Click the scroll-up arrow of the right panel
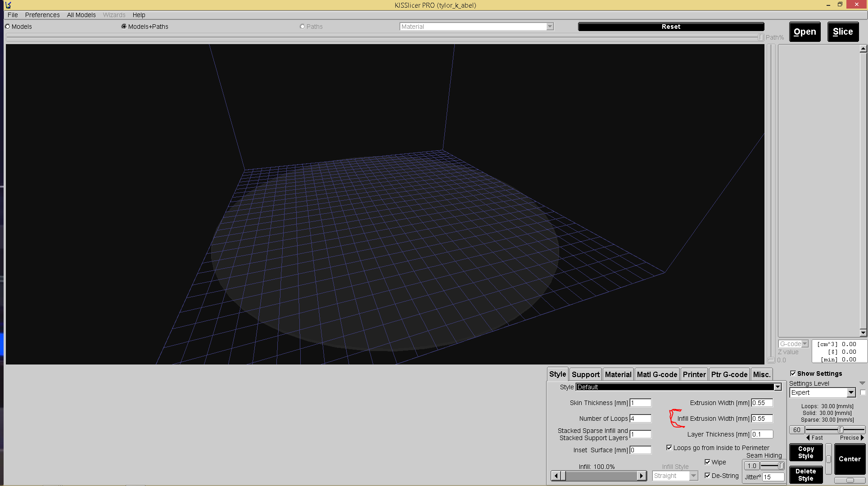868x486 pixels. coord(863,49)
